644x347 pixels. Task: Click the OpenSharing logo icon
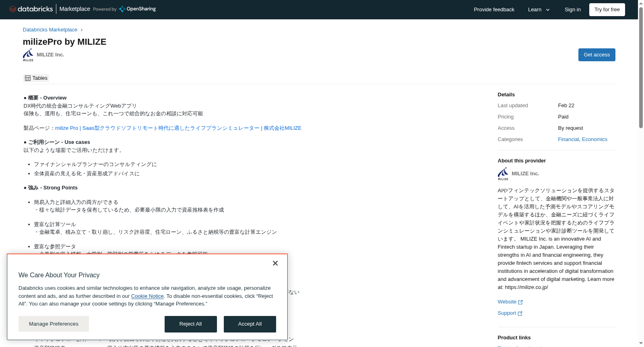[122, 9]
